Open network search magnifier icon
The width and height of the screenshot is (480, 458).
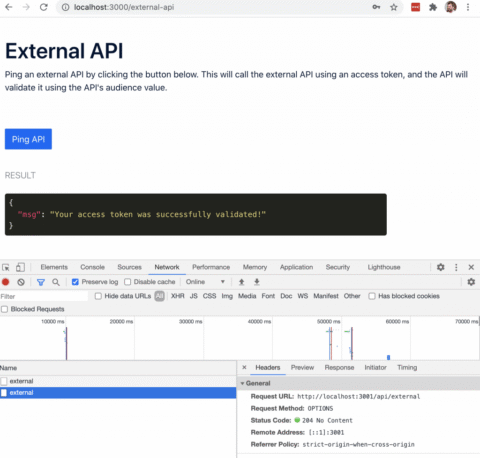56,282
